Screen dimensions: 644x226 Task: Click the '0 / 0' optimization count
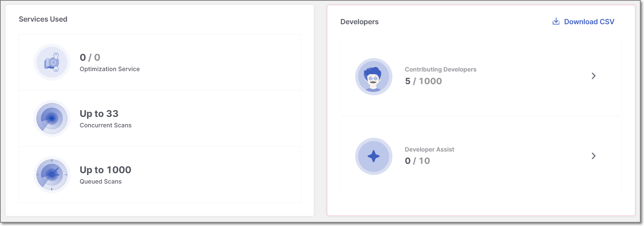pos(90,57)
